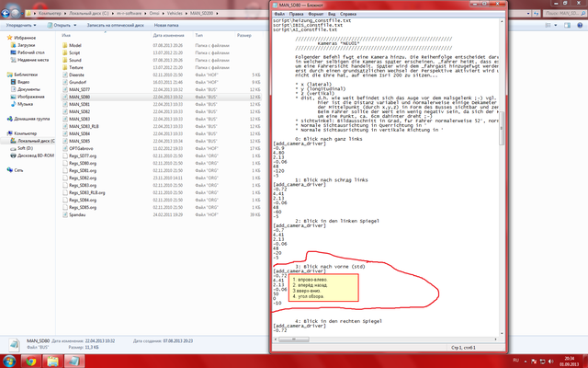Viewport: 588px width, 368px height.
Task: Select Загрузки in the Favorites sidebar
Action: 26,44
